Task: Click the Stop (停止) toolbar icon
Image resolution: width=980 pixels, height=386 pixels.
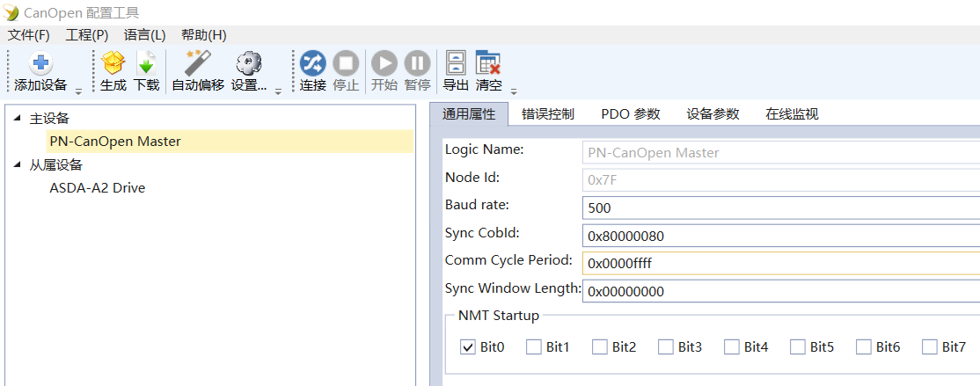Action: (346, 63)
